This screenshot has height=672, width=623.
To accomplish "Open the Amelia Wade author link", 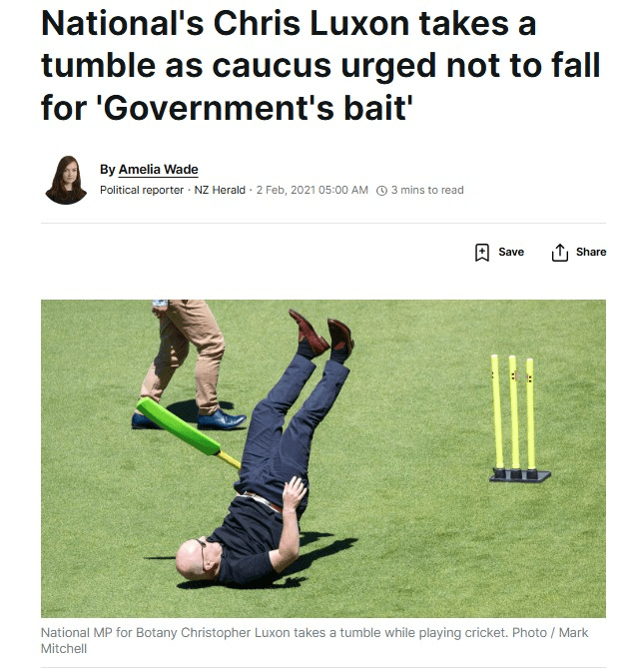I will 158,170.
